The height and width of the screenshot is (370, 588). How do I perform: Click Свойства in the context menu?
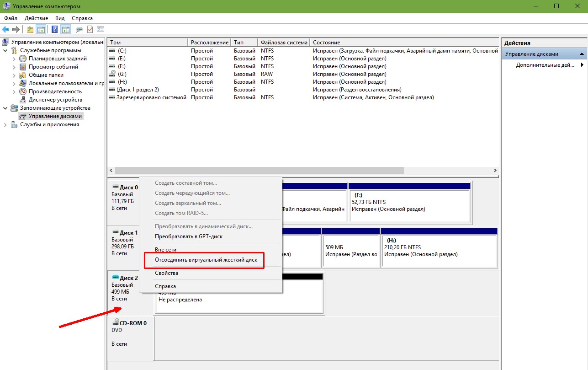(x=166, y=273)
